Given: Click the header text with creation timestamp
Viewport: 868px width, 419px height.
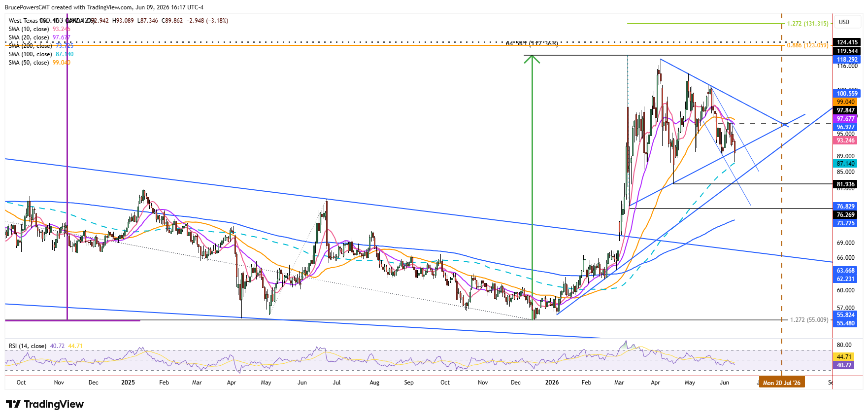Looking at the screenshot, I should (x=104, y=7).
